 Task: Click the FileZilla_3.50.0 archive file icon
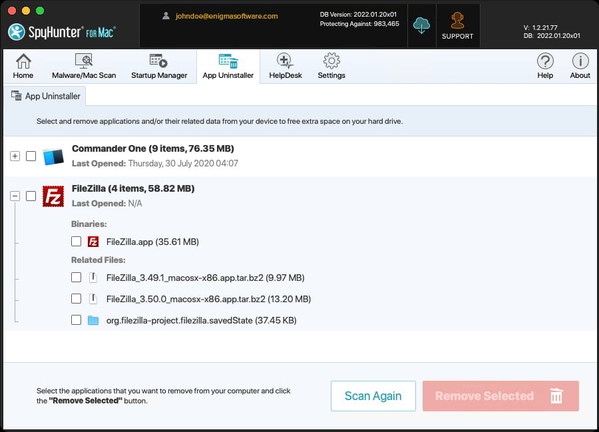(x=93, y=298)
